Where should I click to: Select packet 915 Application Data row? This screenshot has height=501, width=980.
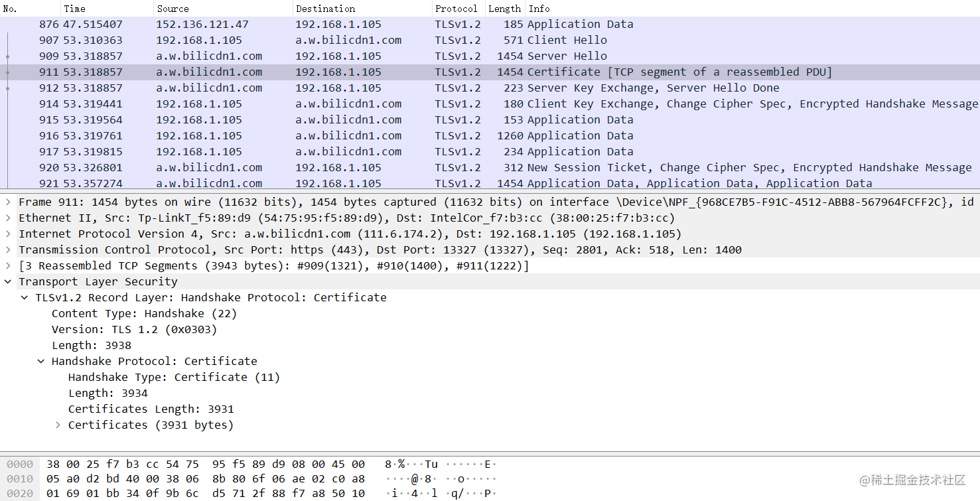[490, 119]
